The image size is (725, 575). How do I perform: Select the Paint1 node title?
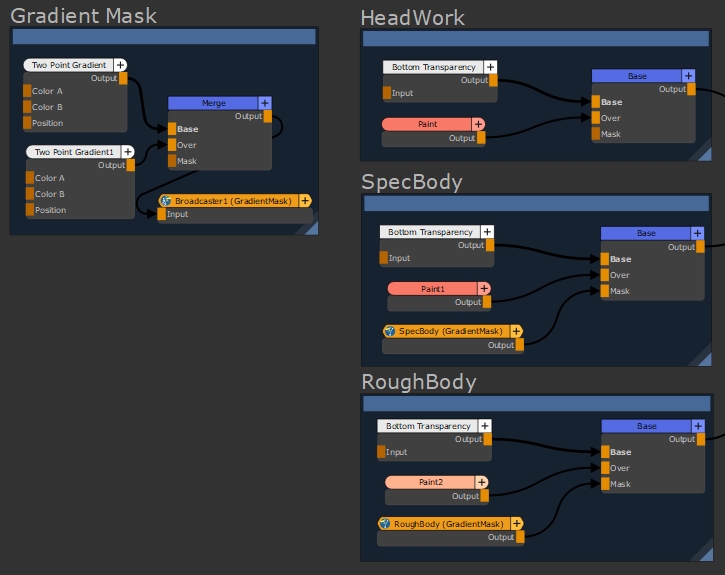(x=432, y=288)
